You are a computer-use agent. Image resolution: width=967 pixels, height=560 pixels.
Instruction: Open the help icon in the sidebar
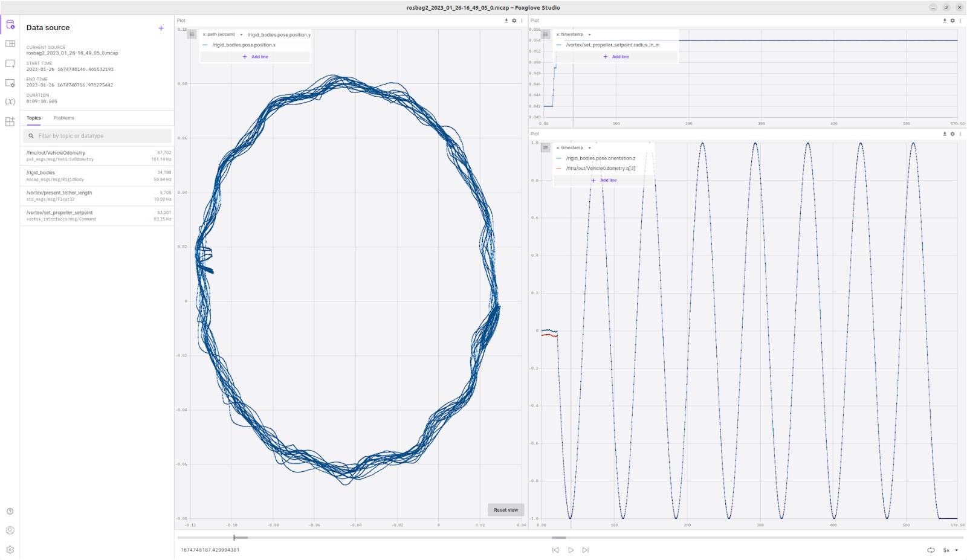pyautogui.click(x=10, y=511)
